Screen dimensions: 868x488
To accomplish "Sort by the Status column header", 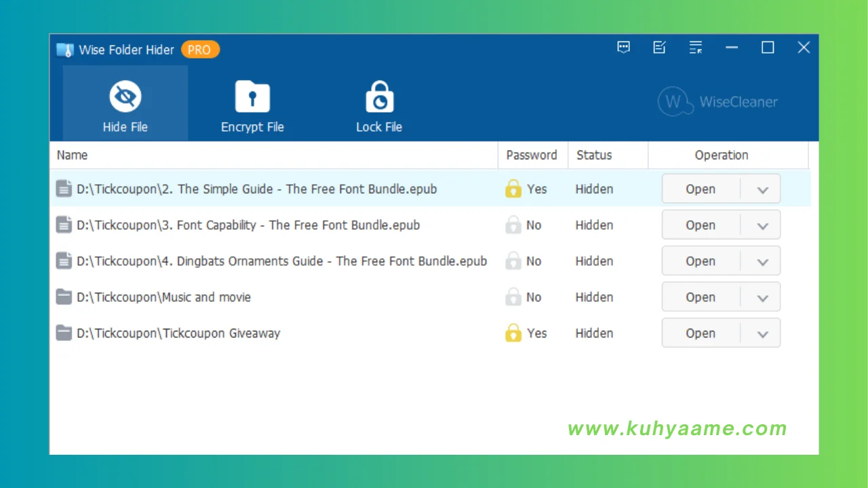I will point(608,155).
